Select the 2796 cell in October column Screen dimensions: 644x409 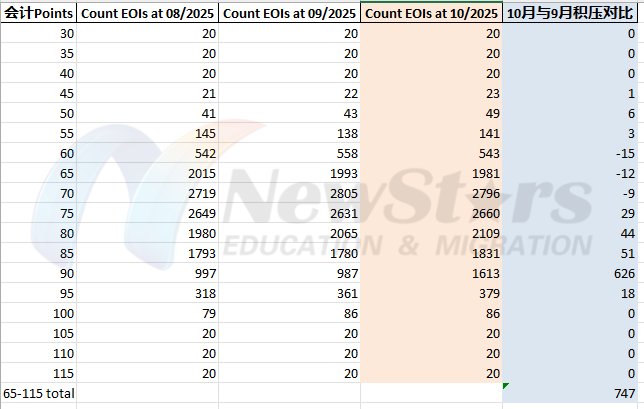433,192
